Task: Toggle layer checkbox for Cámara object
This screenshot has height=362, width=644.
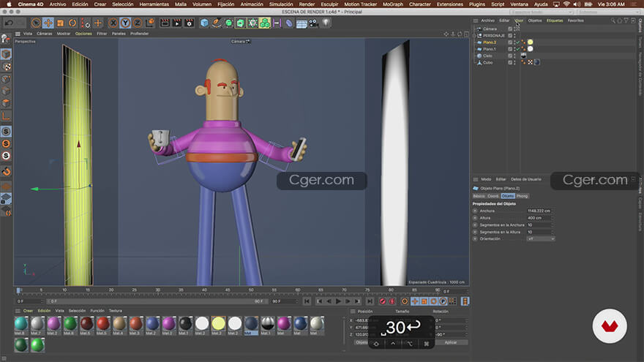Action: point(510,29)
